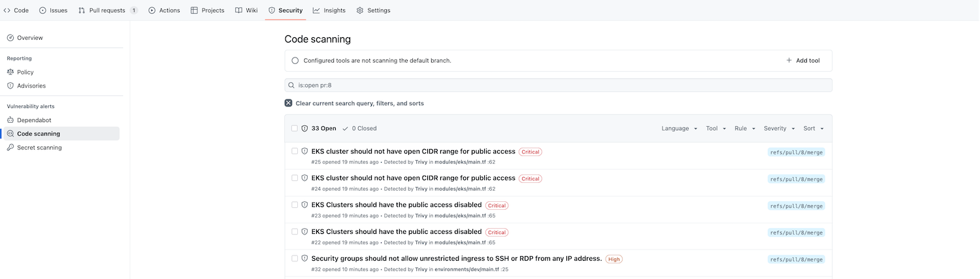Viewport: 980px width, 279px height.
Task: Check the box for alert #24
Action: (295, 178)
